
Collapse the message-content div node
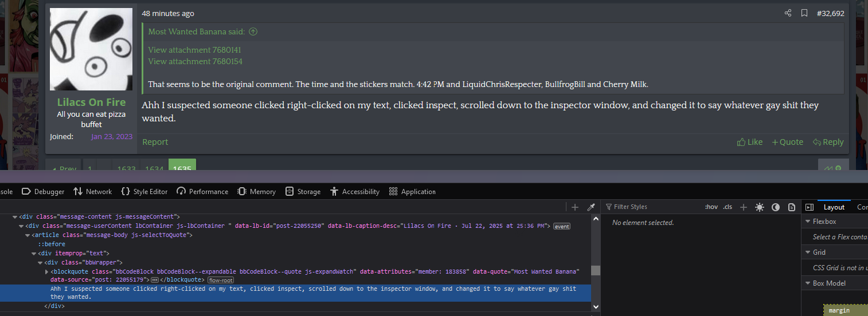(14, 217)
